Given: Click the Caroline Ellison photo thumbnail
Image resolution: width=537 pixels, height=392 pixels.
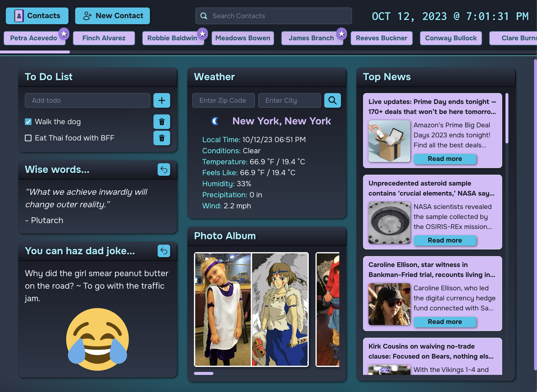Looking at the screenshot, I should (389, 304).
